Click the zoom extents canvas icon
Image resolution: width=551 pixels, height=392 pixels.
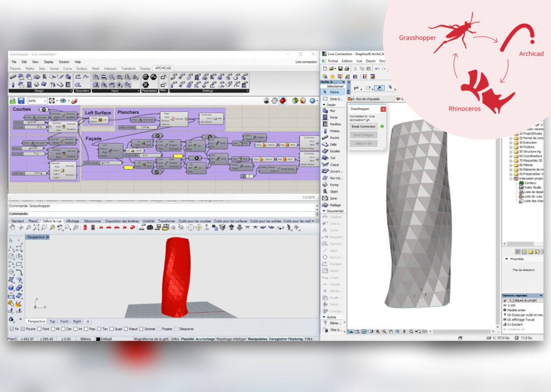click(52, 101)
